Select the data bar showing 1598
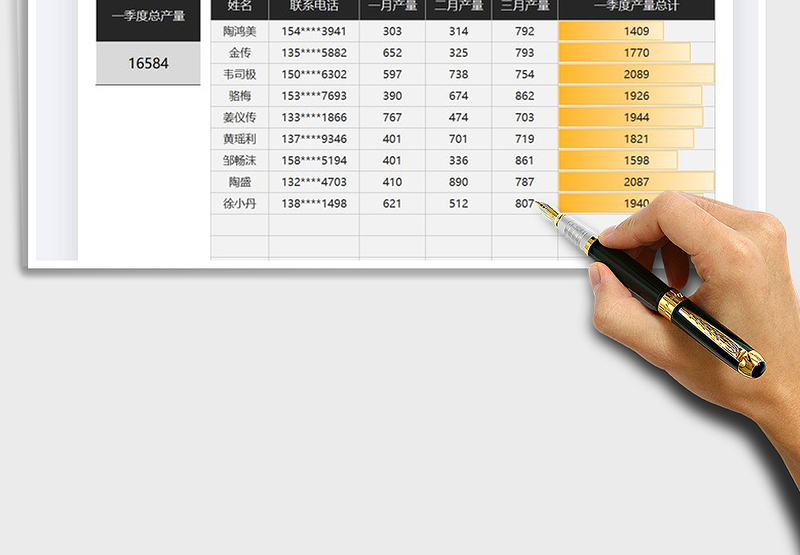Screen dimensions: 800x555 pyautogui.click(x=618, y=160)
